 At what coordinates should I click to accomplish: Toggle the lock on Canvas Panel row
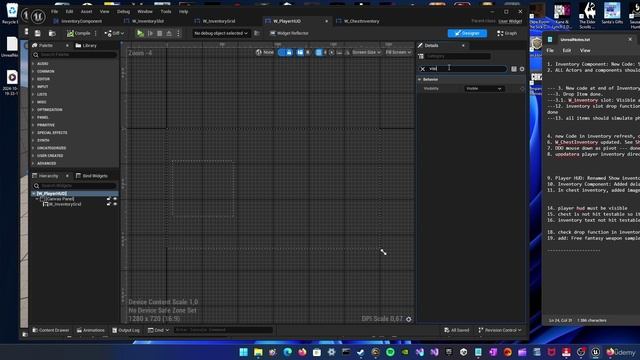click(x=109, y=199)
